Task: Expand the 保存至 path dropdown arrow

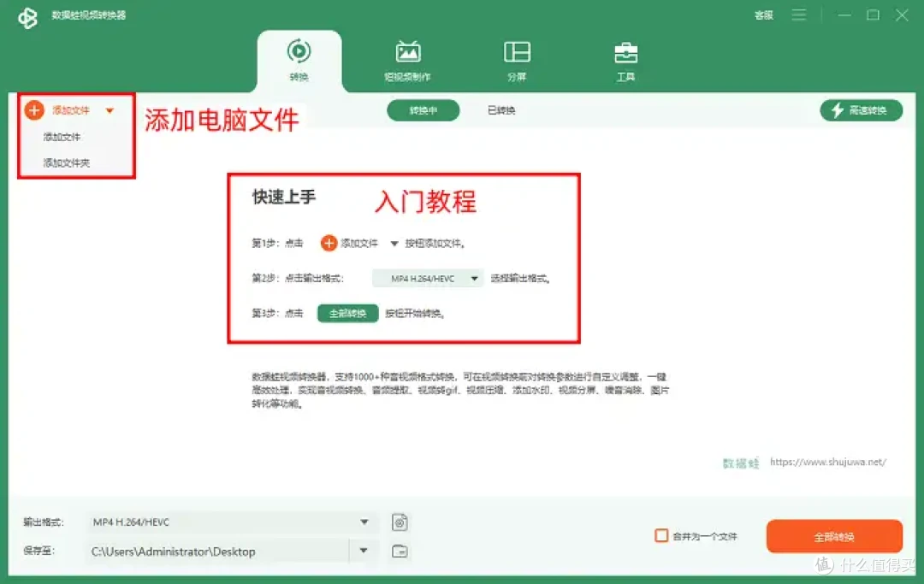Action: click(363, 551)
